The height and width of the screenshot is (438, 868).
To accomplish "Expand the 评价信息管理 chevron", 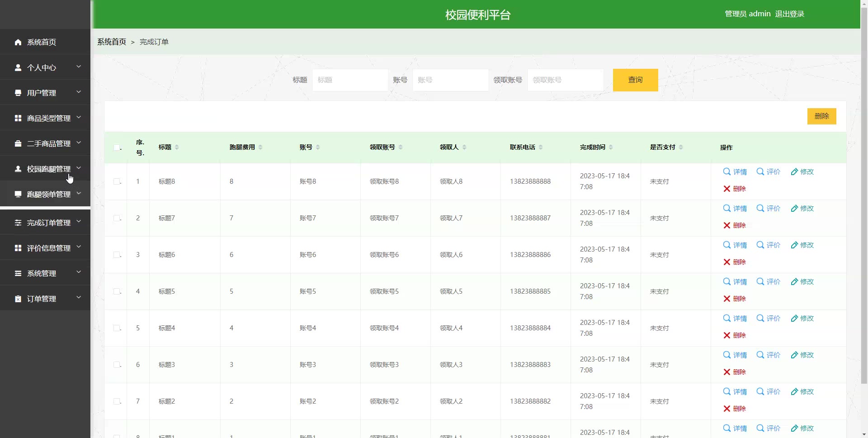I will click(79, 247).
